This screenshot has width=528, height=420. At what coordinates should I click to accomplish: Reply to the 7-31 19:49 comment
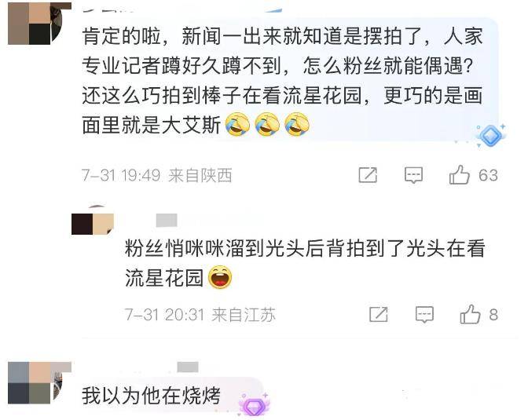pyautogui.click(x=413, y=175)
